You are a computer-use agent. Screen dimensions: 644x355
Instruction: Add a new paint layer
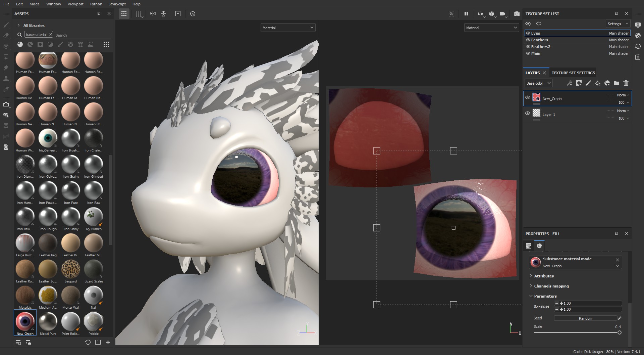point(588,83)
